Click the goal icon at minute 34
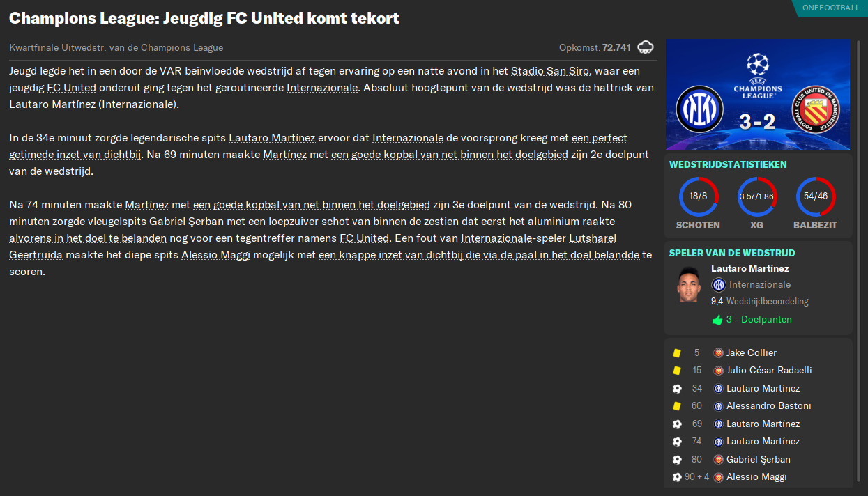Screen dimensions: 868x496 pyautogui.click(x=676, y=388)
